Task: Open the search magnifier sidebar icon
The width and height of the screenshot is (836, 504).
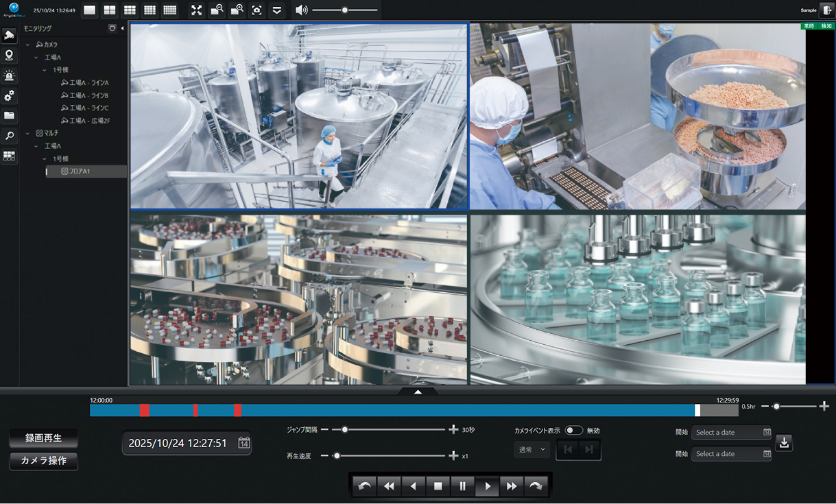Action: [x=10, y=136]
